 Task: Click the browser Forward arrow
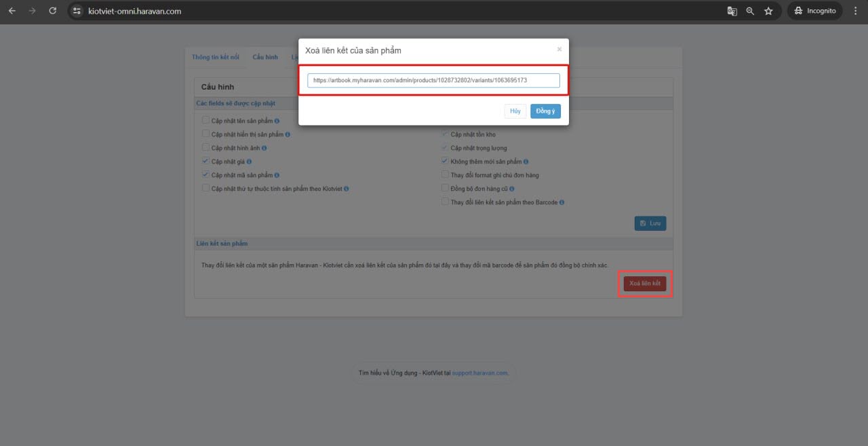point(32,11)
